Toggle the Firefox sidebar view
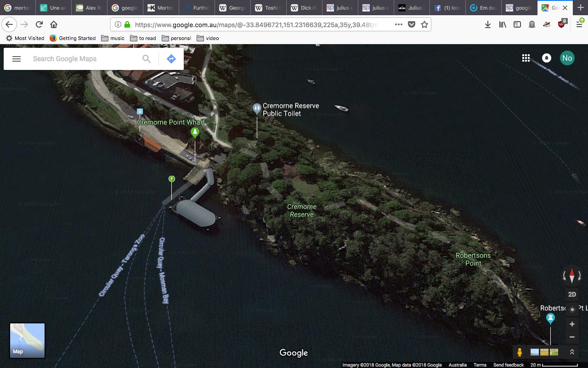Screen dimensions: 588x368 517,24
